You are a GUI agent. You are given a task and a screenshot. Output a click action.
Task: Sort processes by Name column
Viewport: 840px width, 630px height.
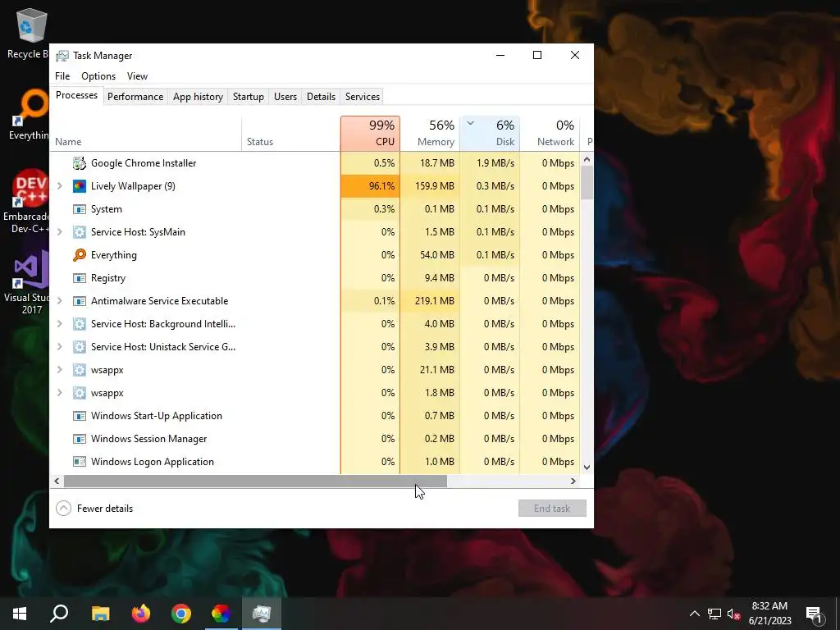tap(146, 134)
